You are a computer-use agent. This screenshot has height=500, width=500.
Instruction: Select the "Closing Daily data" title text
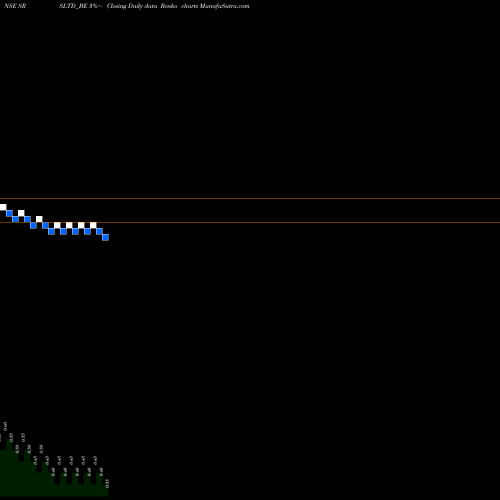[132, 6]
